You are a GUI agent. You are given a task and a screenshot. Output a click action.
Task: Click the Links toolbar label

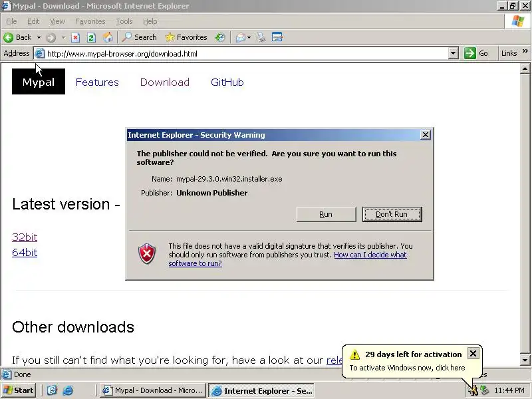point(509,53)
